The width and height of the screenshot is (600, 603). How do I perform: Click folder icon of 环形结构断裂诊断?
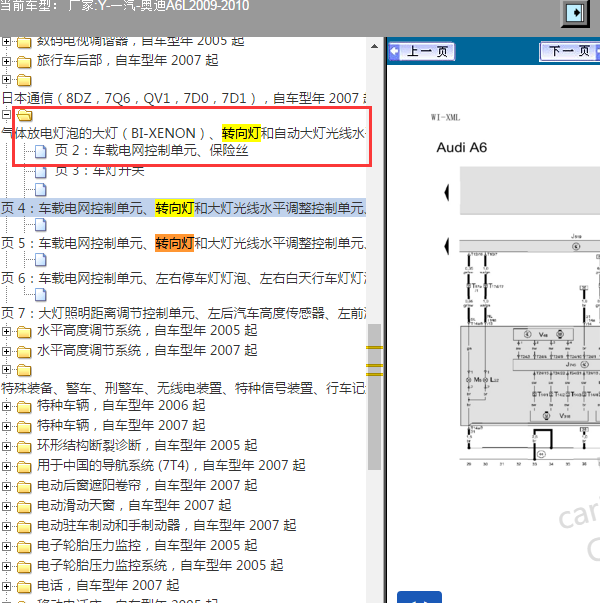point(24,447)
